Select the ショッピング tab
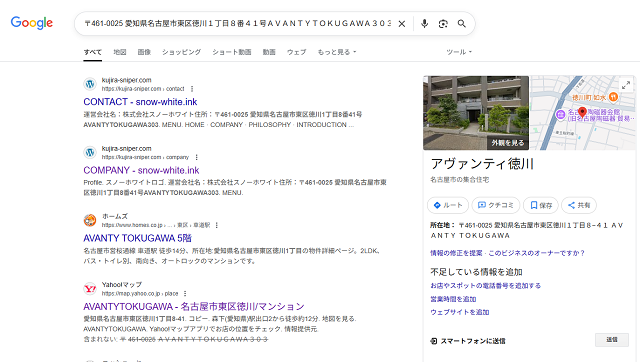Image resolution: width=640 pixels, height=362 pixels. (181, 52)
